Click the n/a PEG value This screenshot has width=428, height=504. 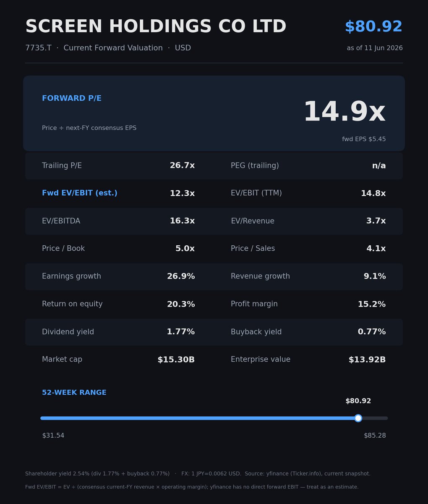click(379, 165)
